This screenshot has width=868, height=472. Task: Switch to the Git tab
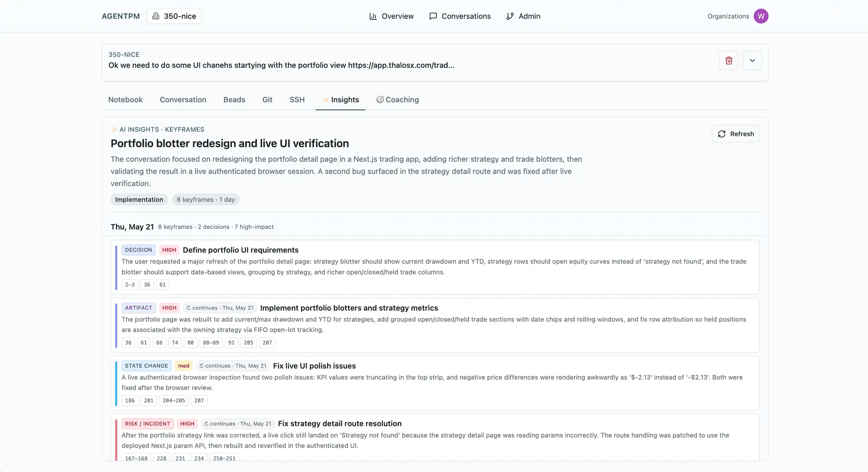(x=267, y=100)
